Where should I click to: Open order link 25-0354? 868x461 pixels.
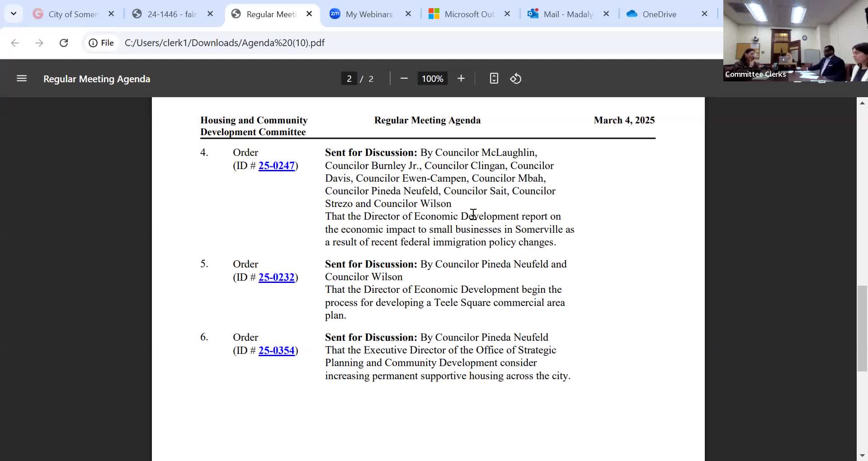(276, 351)
